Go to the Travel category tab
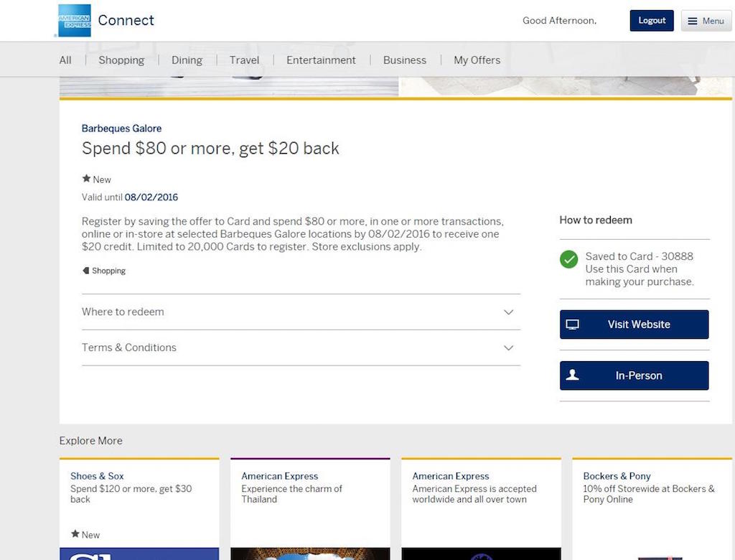Image resolution: width=735 pixels, height=560 pixels. [244, 60]
